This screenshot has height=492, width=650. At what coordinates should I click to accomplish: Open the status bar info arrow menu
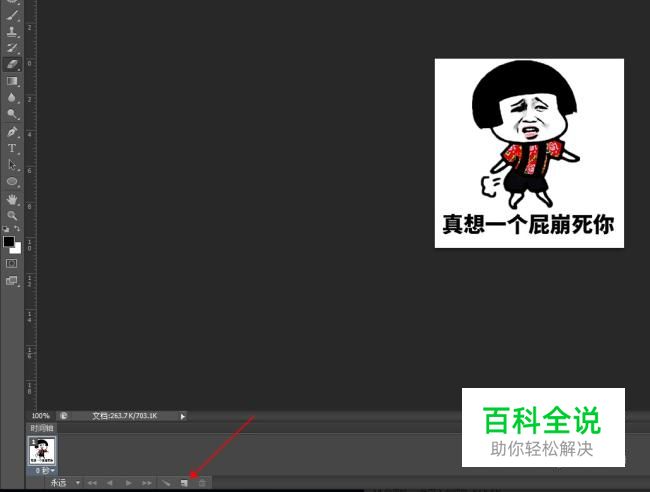183,416
